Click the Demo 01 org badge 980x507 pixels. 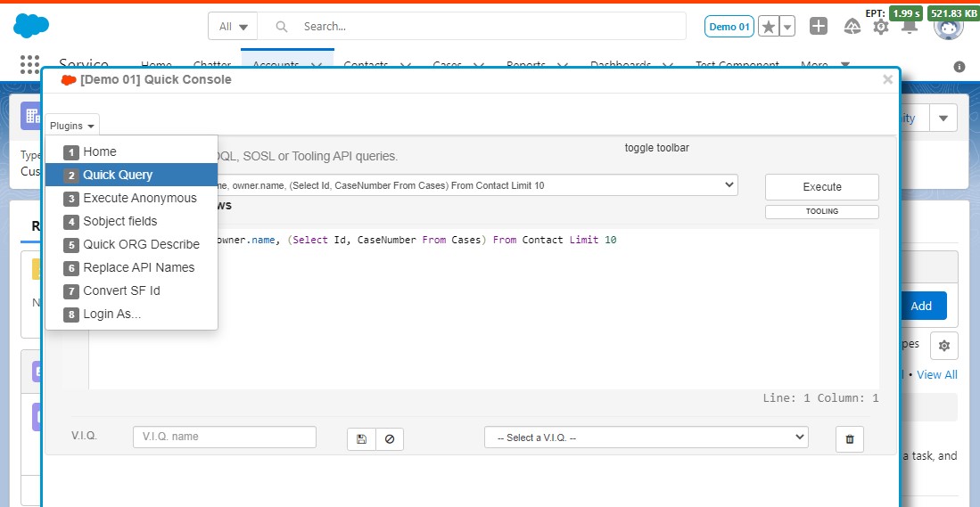(x=729, y=26)
